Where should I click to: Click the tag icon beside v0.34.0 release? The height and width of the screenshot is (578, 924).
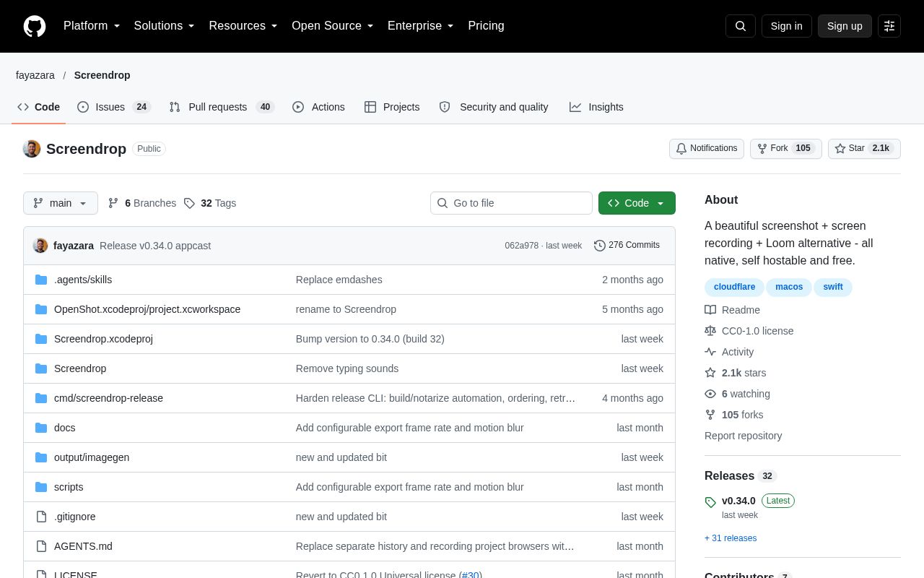click(x=710, y=502)
